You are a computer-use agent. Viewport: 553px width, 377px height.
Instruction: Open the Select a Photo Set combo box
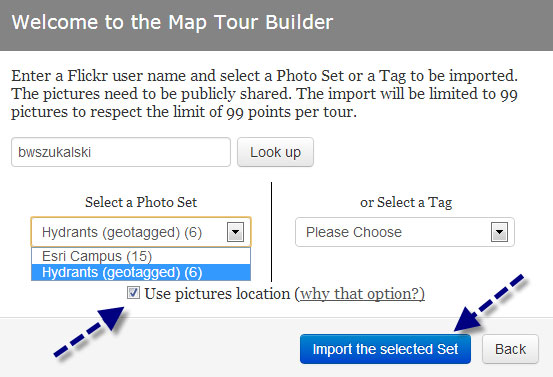click(141, 232)
